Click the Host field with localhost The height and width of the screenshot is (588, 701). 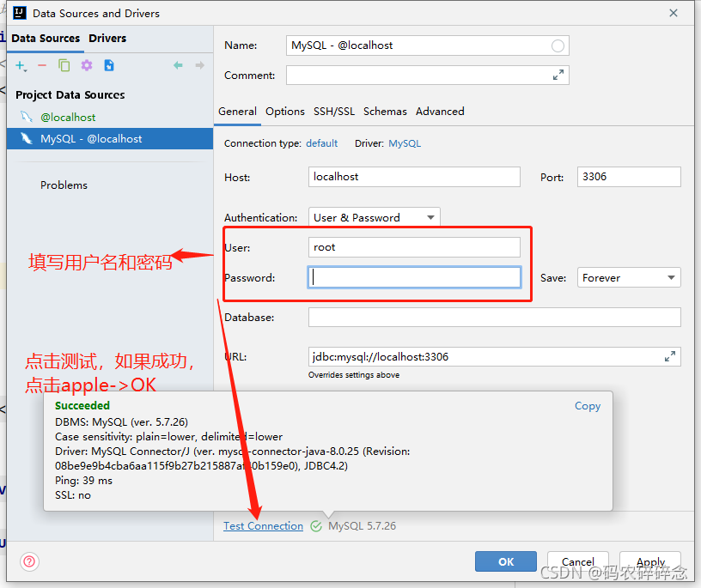(414, 177)
